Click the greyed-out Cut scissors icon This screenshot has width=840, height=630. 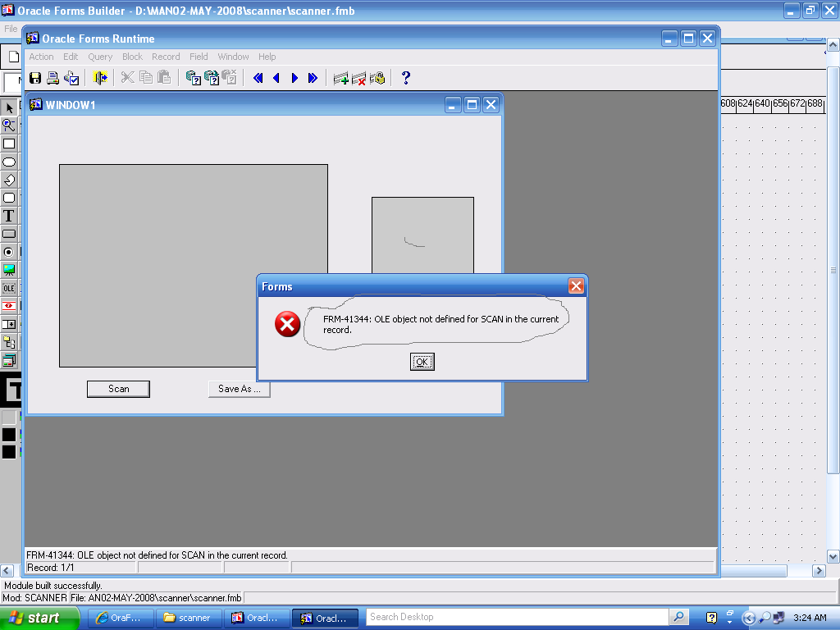pos(127,78)
